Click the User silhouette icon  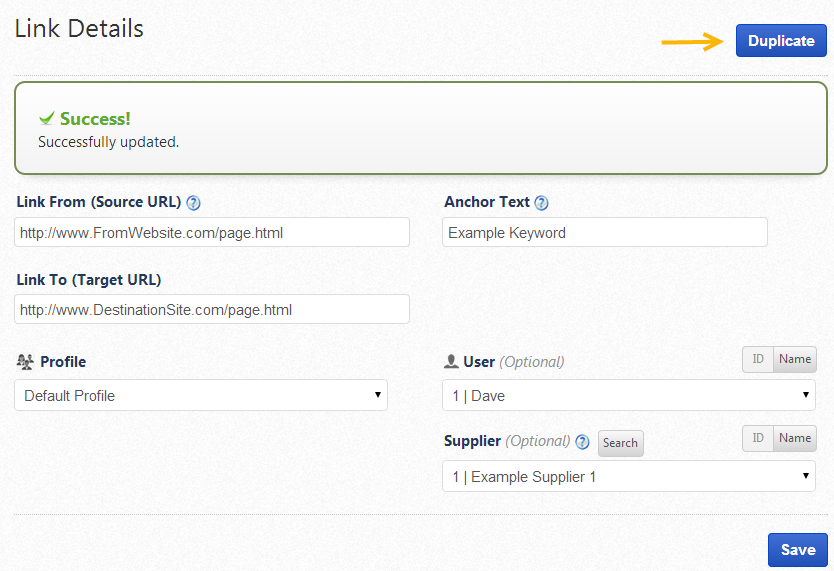pyautogui.click(x=451, y=362)
